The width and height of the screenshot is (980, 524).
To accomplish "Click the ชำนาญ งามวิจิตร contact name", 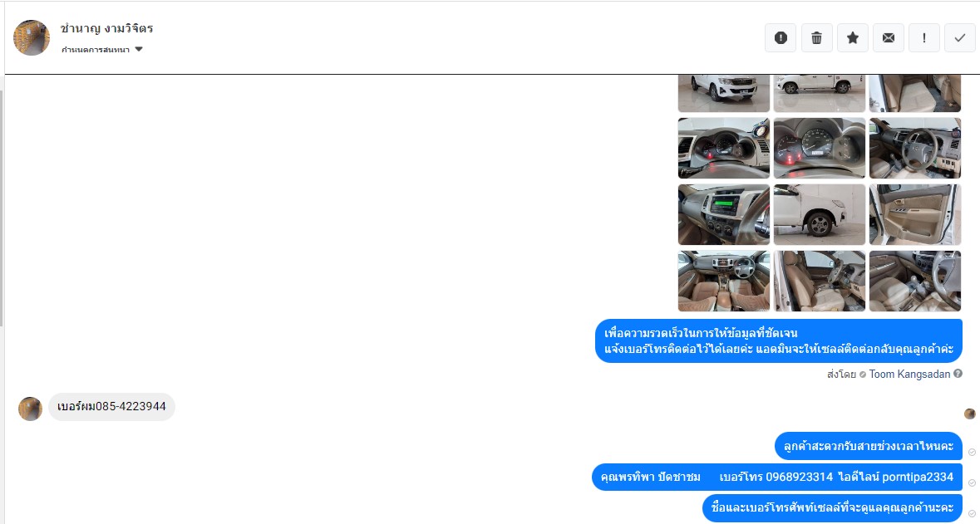I will click(107, 28).
